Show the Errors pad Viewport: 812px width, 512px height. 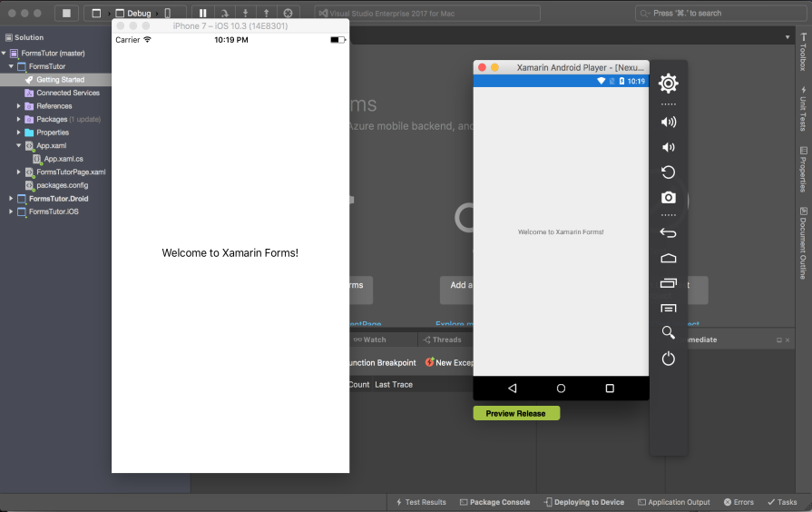coord(739,502)
